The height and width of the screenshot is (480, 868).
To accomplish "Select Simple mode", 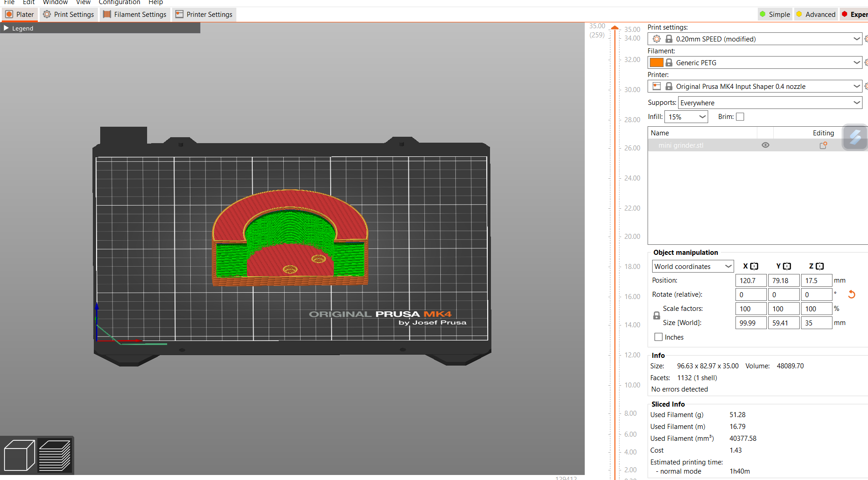I will click(775, 14).
